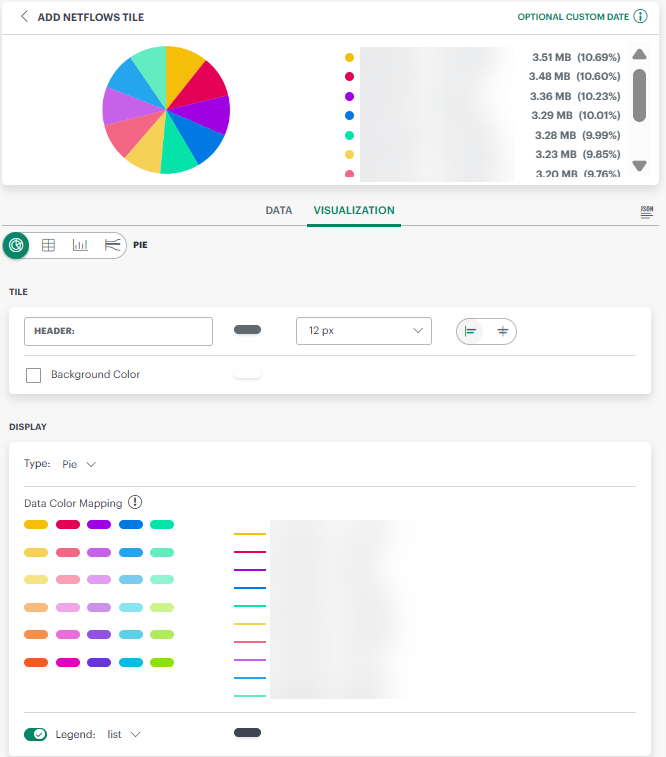Click the info icon beside Optional Custom Date

point(640,17)
